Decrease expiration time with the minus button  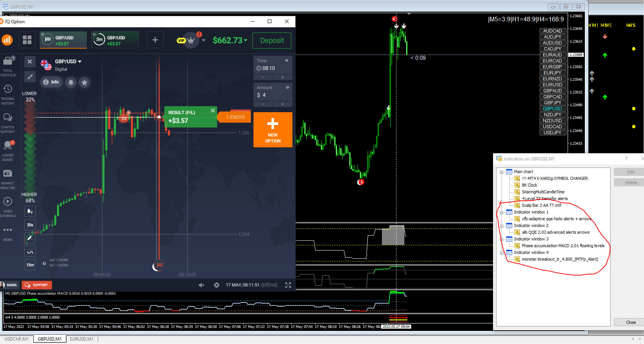click(x=263, y=77)
